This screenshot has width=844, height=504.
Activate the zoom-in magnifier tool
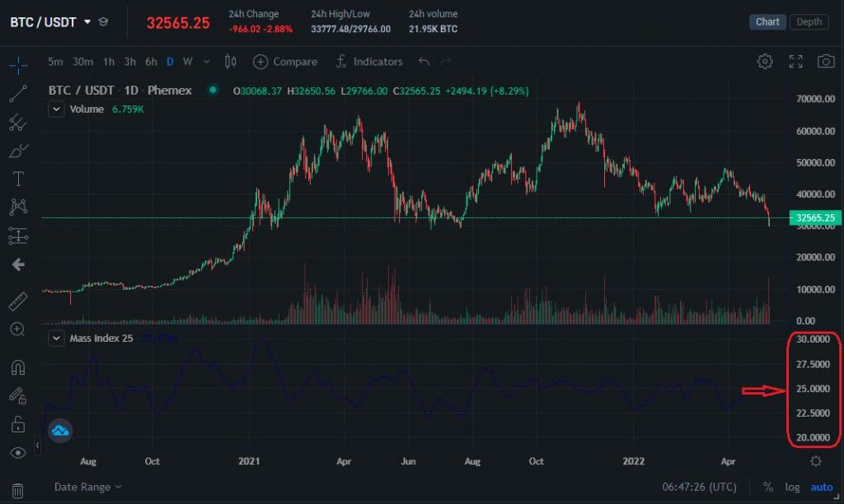pos(18,329)
